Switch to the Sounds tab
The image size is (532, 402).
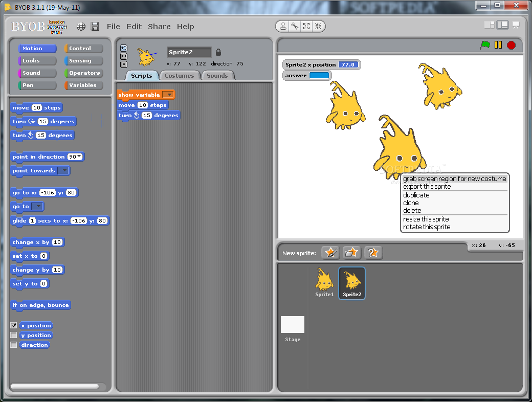[x=217, y=76]
